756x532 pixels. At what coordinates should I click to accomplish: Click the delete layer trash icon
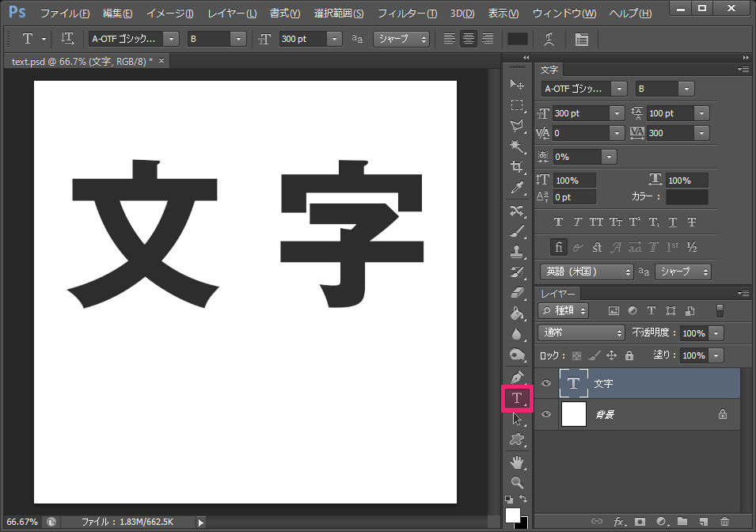click(724, 522)
